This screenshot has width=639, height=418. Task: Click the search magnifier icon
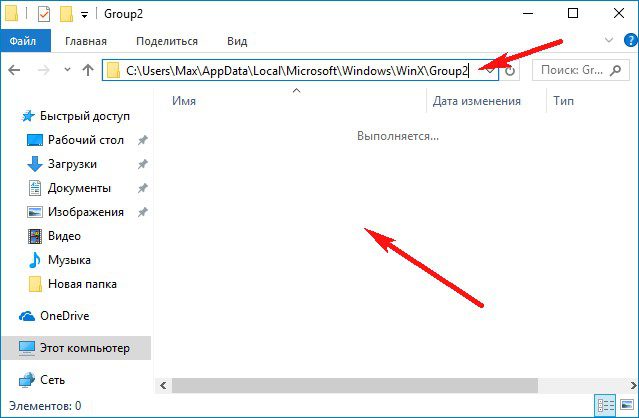(616, 70)
